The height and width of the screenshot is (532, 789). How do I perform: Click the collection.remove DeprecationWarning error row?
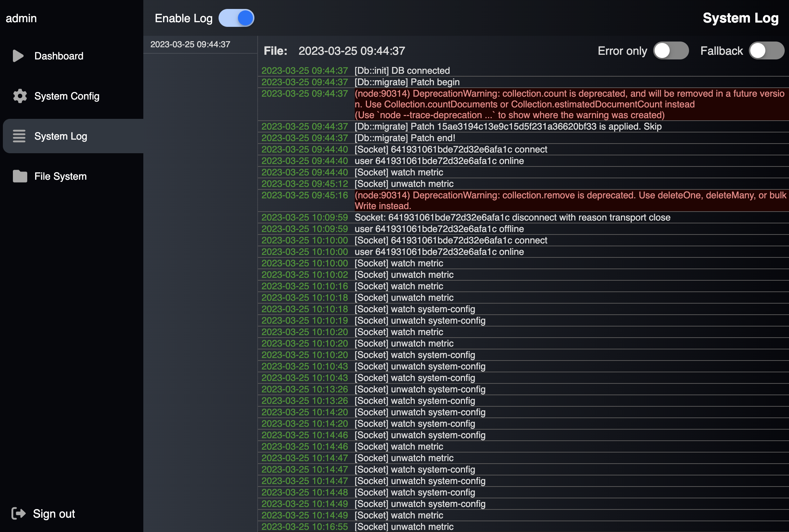570,200
